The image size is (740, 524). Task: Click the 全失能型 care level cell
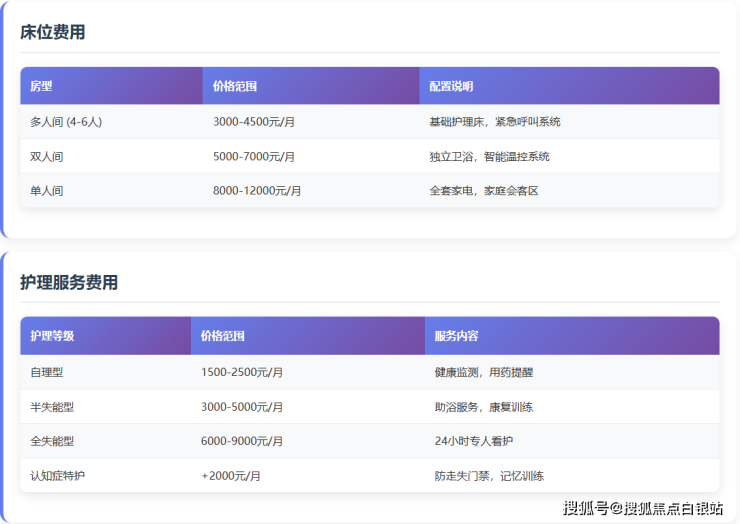tap(52, 441)
